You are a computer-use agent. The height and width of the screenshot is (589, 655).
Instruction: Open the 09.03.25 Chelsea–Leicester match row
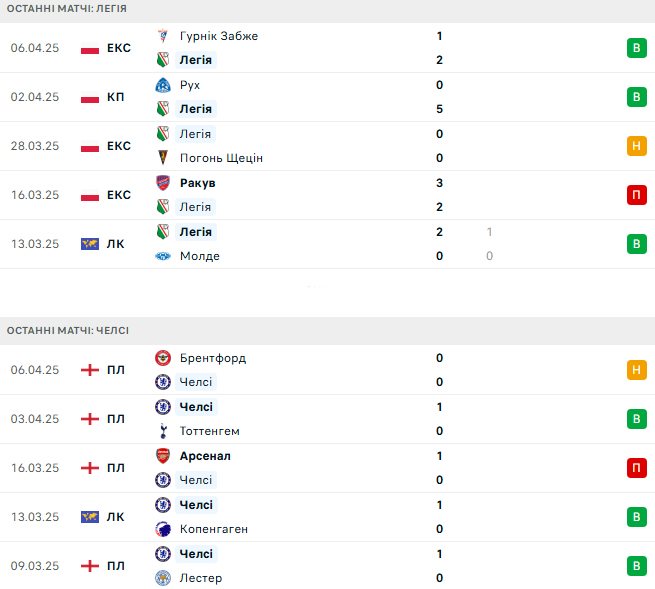point(328,566)
